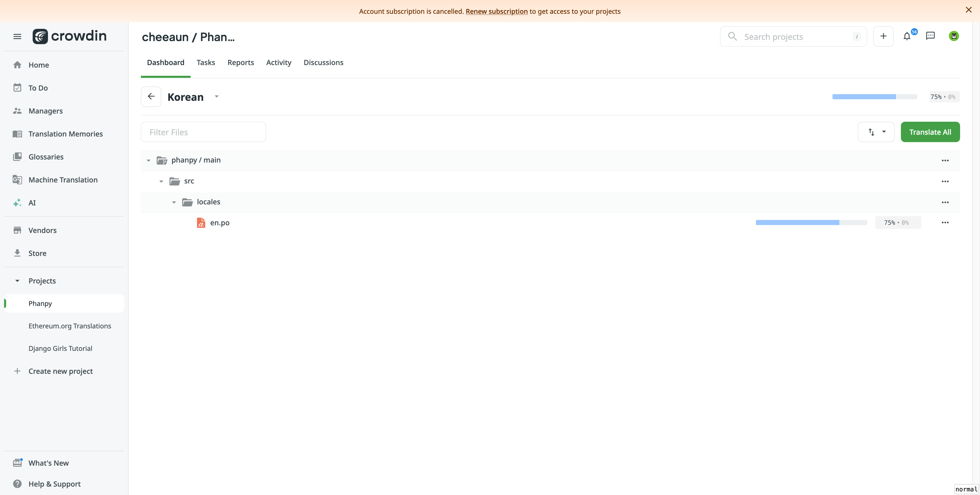Click the Renew subscription link
Screen dimensions: 980x495
pos(496,11)
